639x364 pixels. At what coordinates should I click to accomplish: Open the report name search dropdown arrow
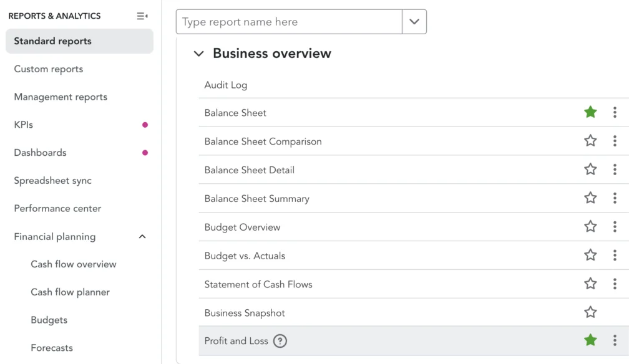coord(414,22)
